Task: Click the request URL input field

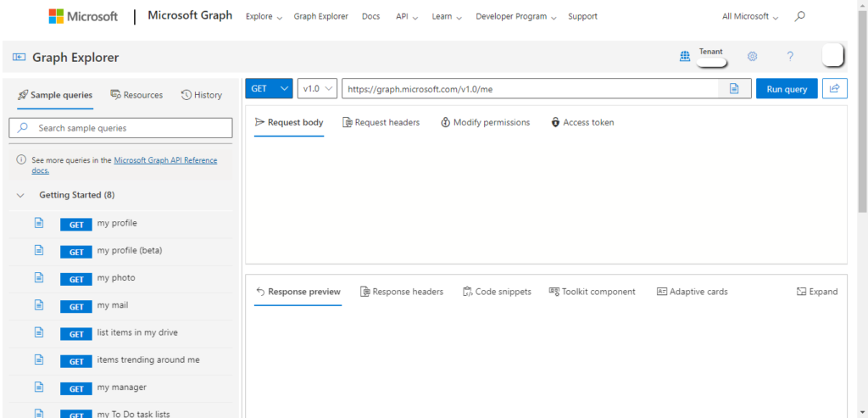Action: (530, 88)
